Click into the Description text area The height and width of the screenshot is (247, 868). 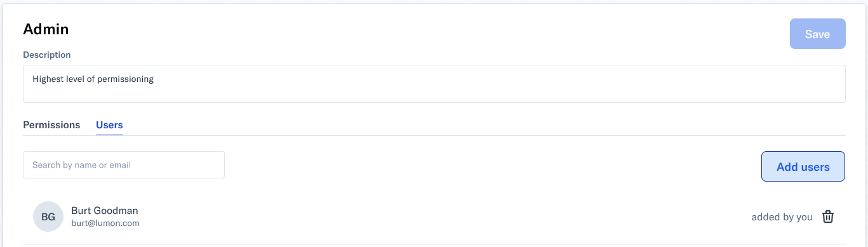click(434, 83)
